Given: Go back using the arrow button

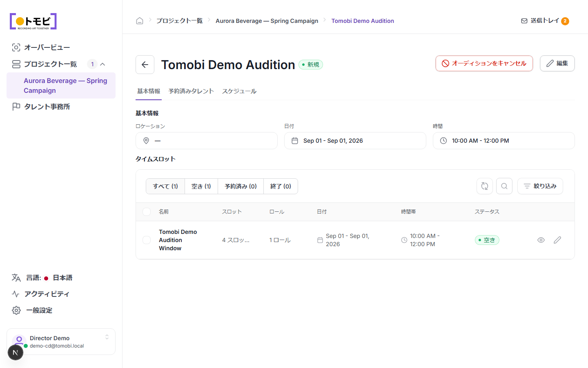Looking at the screenshot, I should tap(145, 65).
